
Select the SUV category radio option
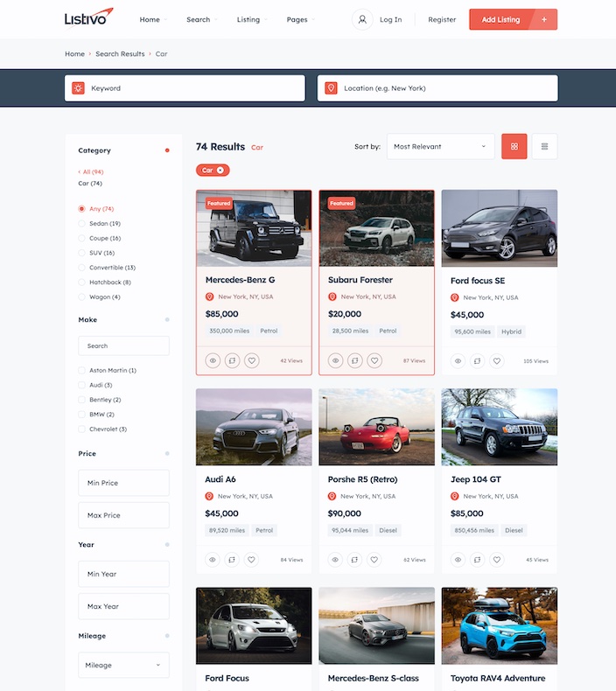tap(82, 253)
